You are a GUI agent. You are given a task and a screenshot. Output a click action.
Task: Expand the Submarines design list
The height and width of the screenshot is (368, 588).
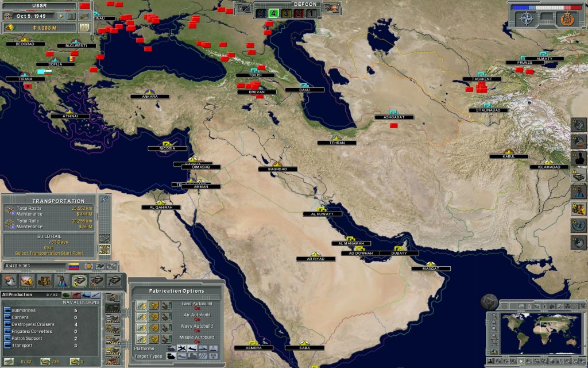(x=7, y=310)
